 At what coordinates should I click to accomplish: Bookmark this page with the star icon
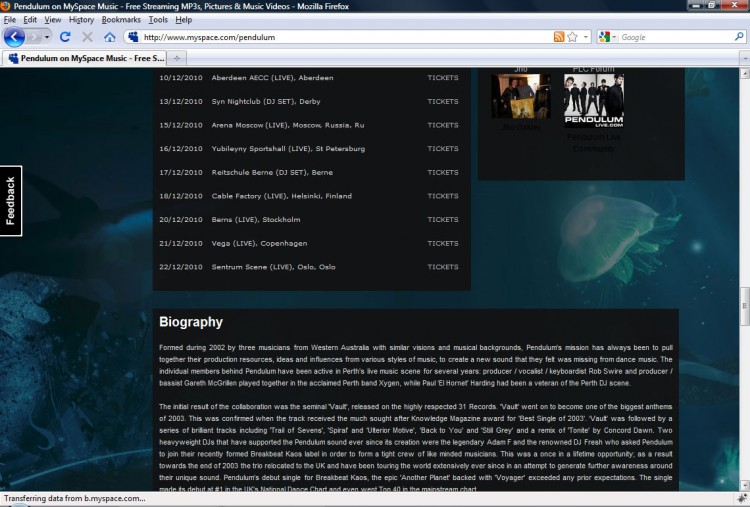click(573, 37)
